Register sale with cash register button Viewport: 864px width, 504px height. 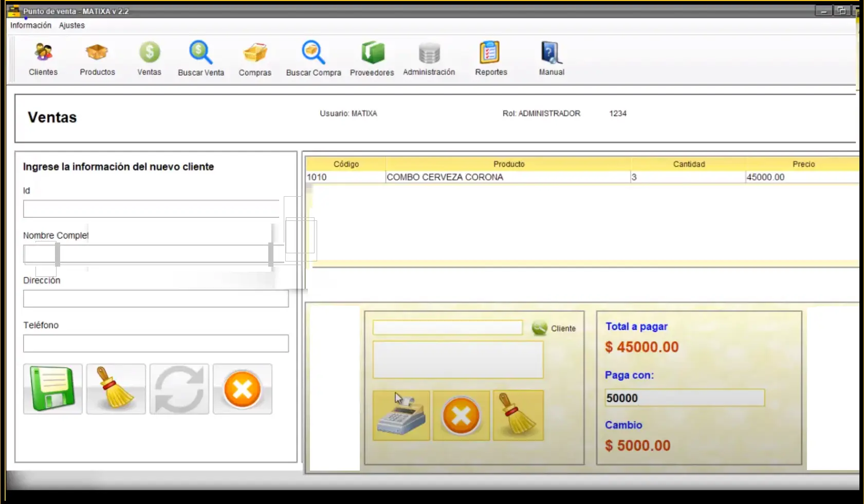pos(401,416)
